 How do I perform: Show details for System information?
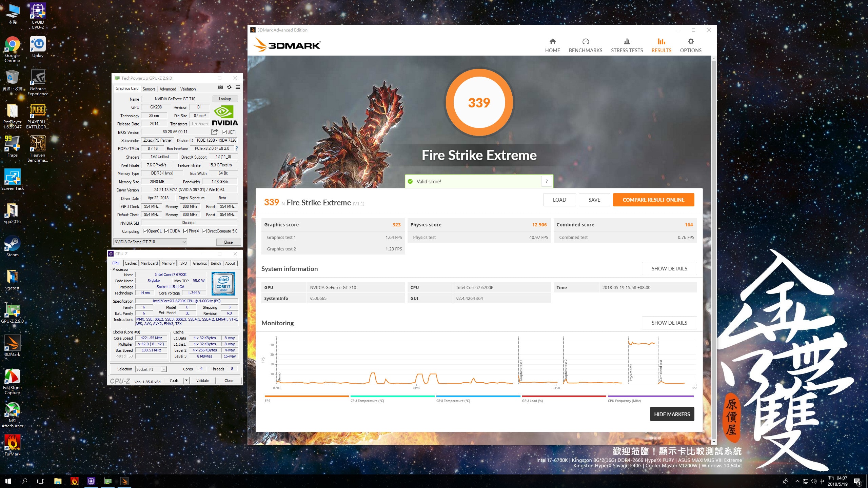(x=669, y=269)
